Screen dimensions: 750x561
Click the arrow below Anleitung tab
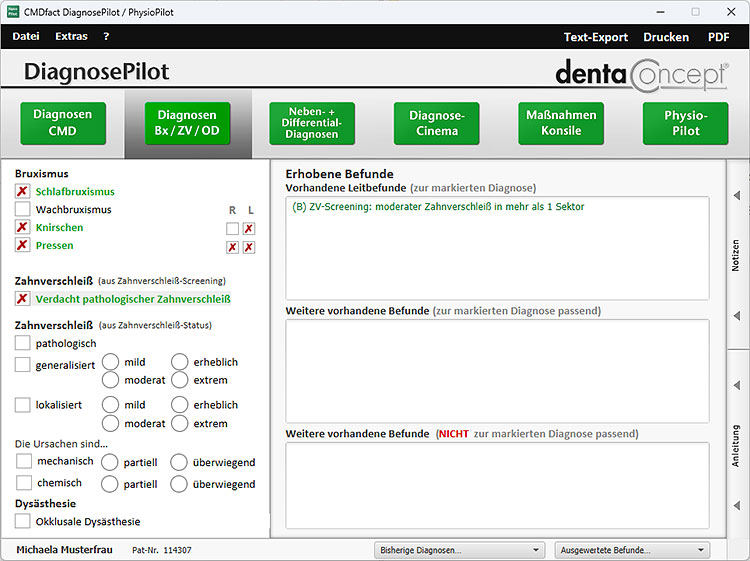(x=737, y=506)
